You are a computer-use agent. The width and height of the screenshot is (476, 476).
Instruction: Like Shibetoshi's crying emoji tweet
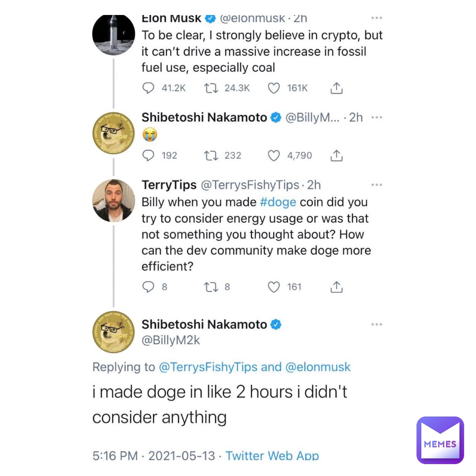(x=274, y=156)
